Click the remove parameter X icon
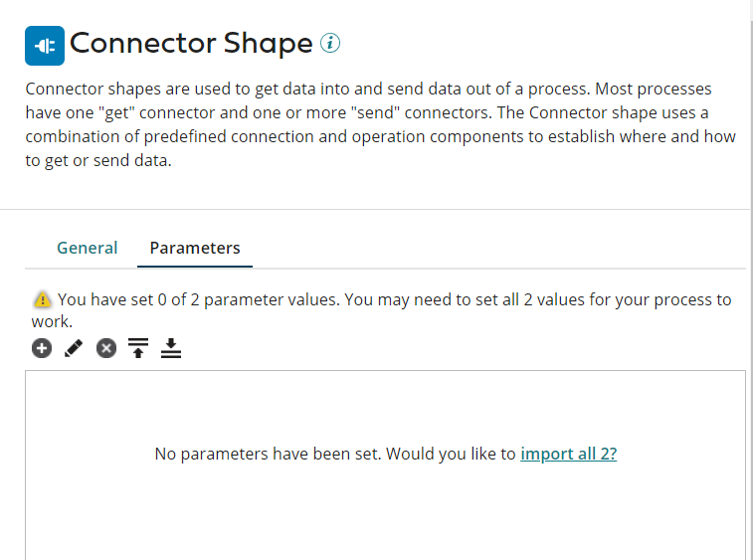This screenshot has width=753, height=560. [x=105, y=348]
